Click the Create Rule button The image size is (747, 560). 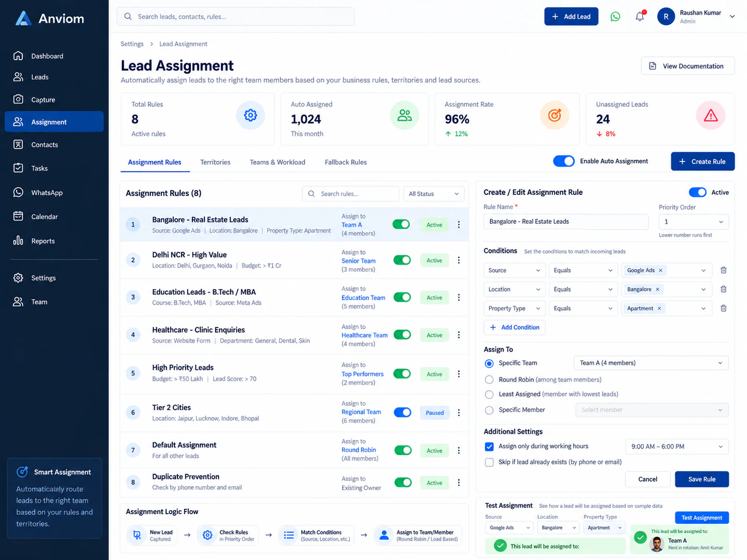703,161
